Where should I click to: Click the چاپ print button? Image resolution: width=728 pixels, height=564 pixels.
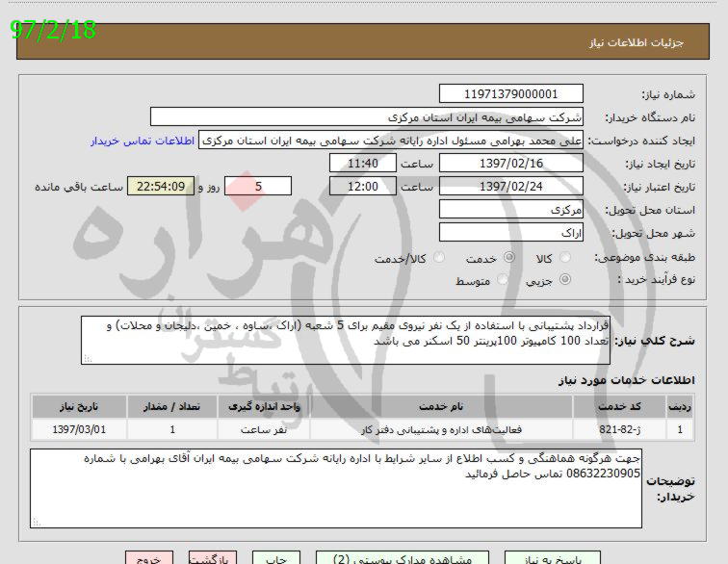(x=276, y=558)
